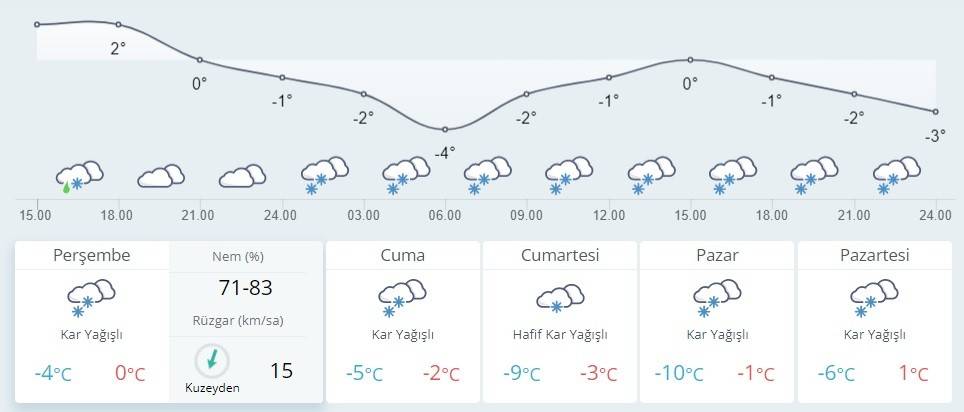Click the snow icon above 24.00 midnight
The image size is (964, 412).
click(325, 175)
